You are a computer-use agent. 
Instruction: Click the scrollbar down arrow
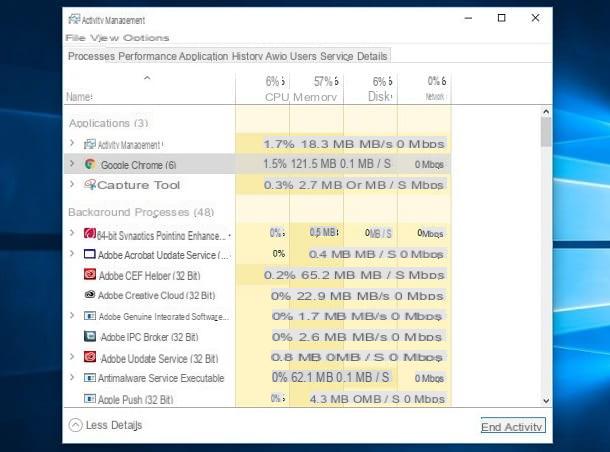(546, 400)
